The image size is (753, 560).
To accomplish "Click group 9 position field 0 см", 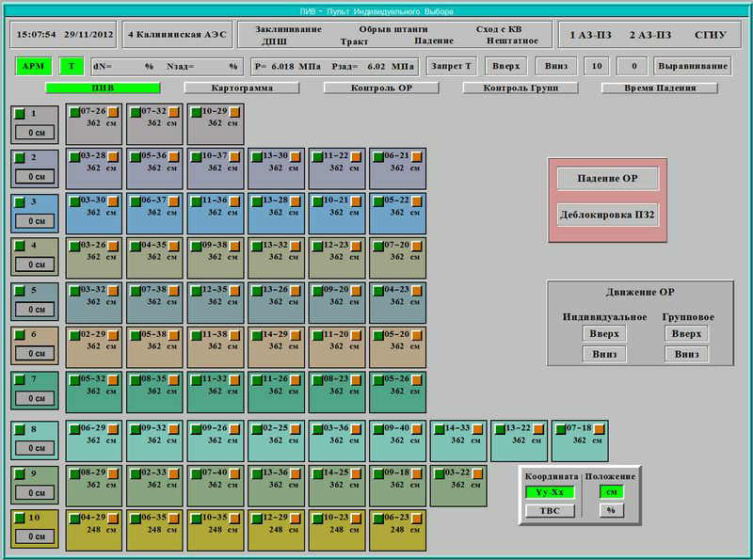I will coord(35,493).
